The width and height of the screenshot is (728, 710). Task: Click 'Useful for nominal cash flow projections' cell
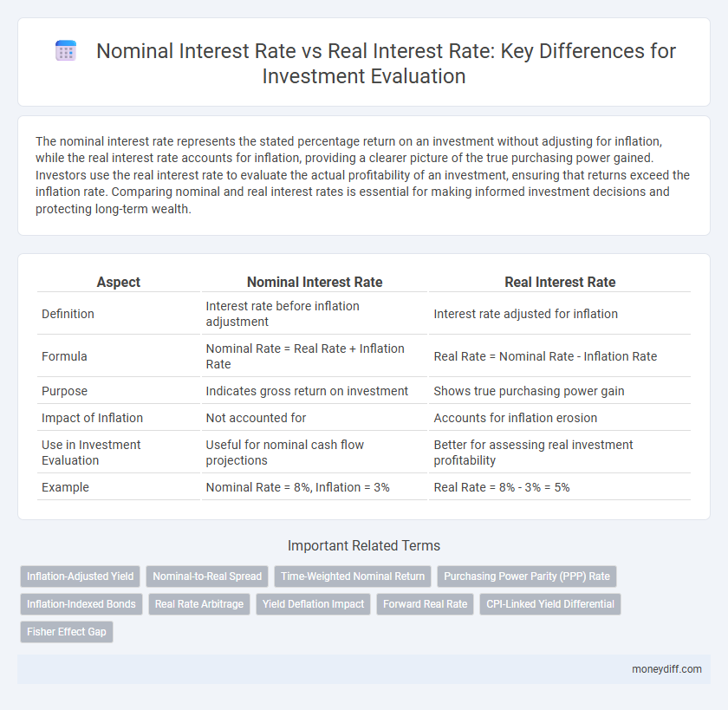(315, 453)
